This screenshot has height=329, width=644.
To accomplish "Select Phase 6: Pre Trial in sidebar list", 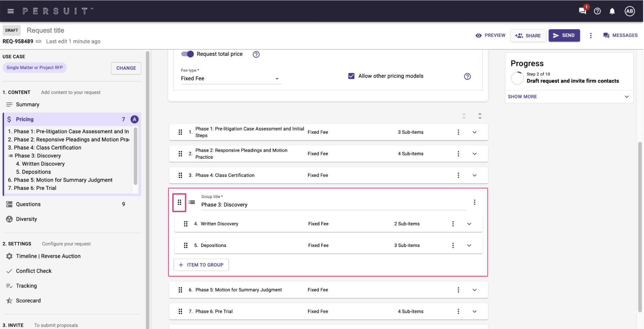I will pos(32,188).
